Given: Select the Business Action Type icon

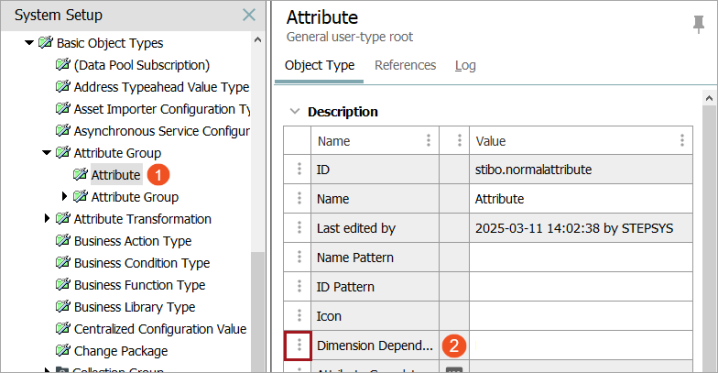Looking at the screenshot, I should click(63, 240).
